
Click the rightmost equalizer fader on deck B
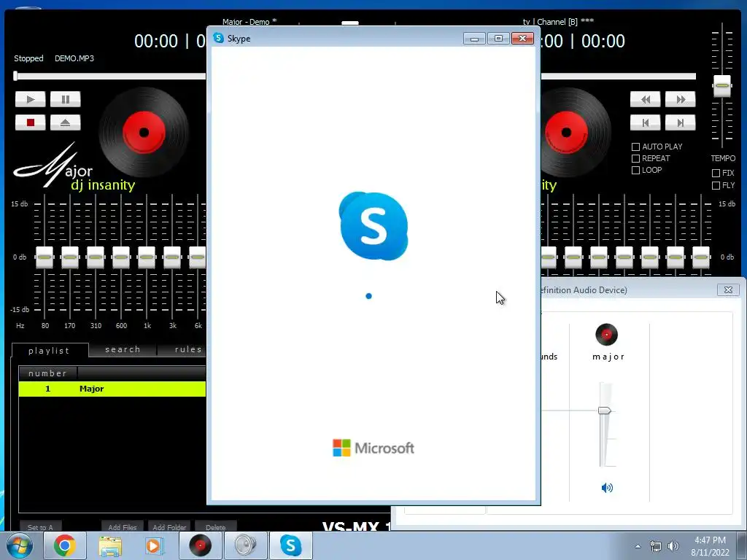pyautogui.click(x=701, y=257)
